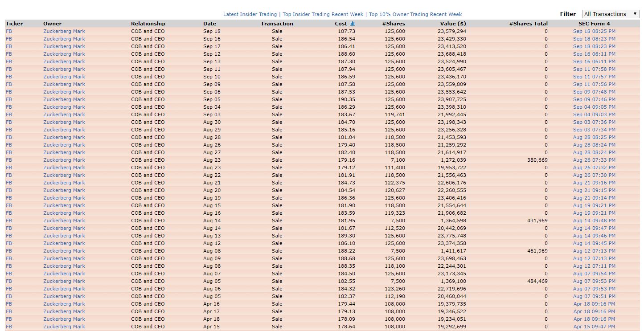Select the date cell Aug 27
Image resolution: width=644 pixels, height=331 pixels.
[x=212, y=152]
